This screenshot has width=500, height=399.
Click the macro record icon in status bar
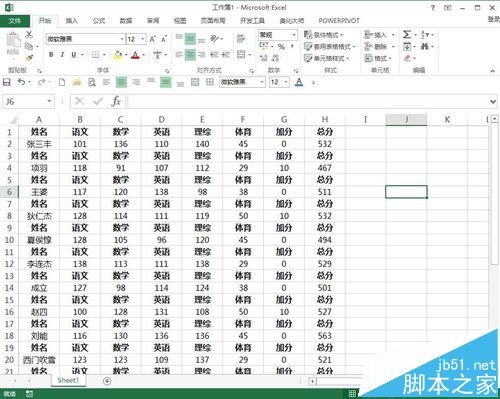pyautogui.click(x=29, y=394)
